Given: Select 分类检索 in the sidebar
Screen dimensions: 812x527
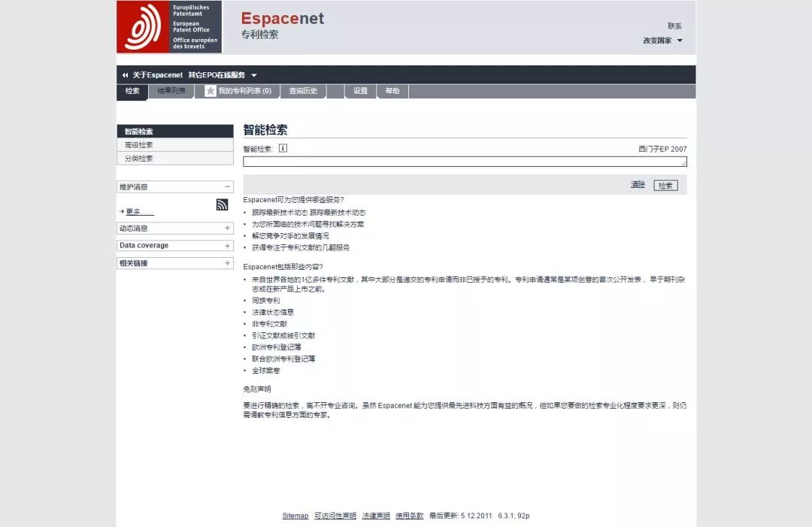Looking at the screenshot, I should 139,159.
